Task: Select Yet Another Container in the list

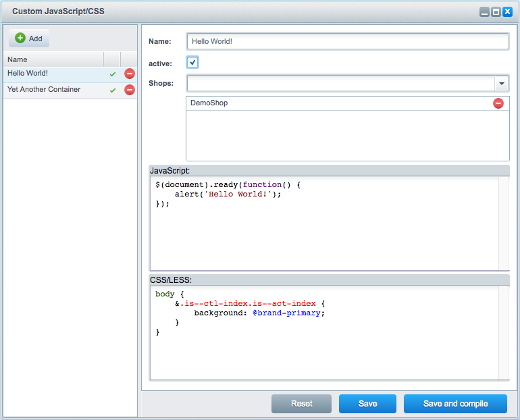Action: tap(70, 90)
